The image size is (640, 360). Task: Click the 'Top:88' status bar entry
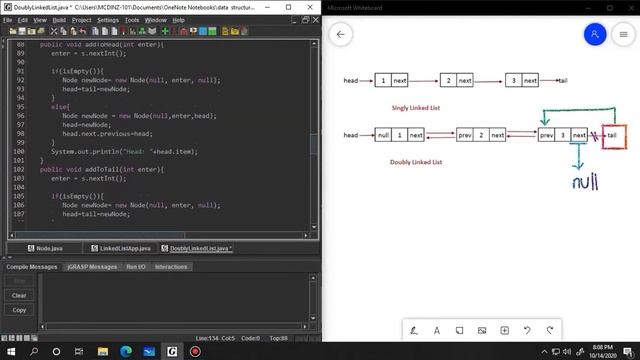[278, 338]
